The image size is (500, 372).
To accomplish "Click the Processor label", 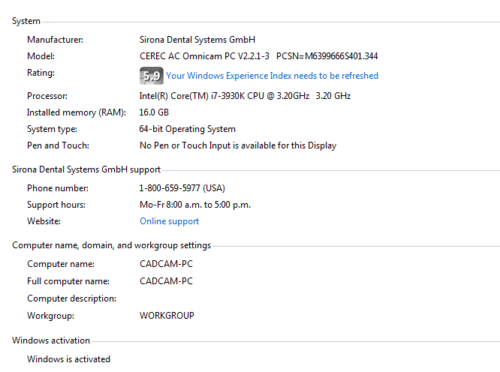I will (47, 96).
